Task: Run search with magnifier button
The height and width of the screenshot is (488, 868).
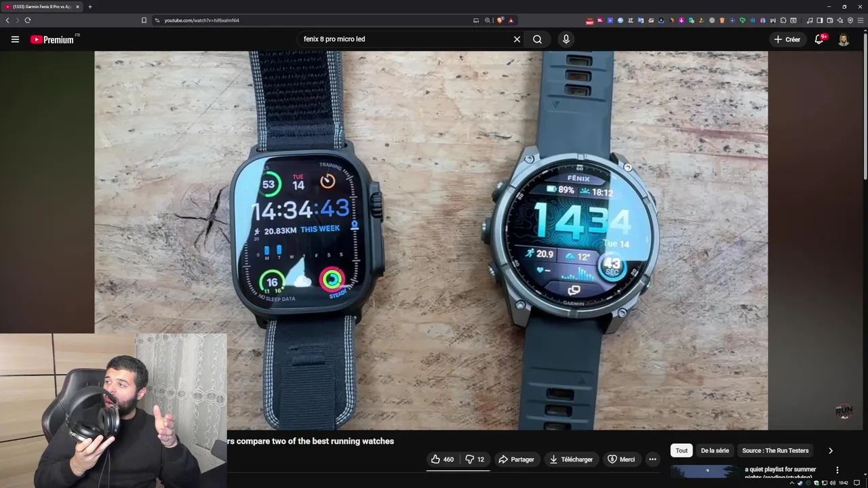Action: click(537, 39)
